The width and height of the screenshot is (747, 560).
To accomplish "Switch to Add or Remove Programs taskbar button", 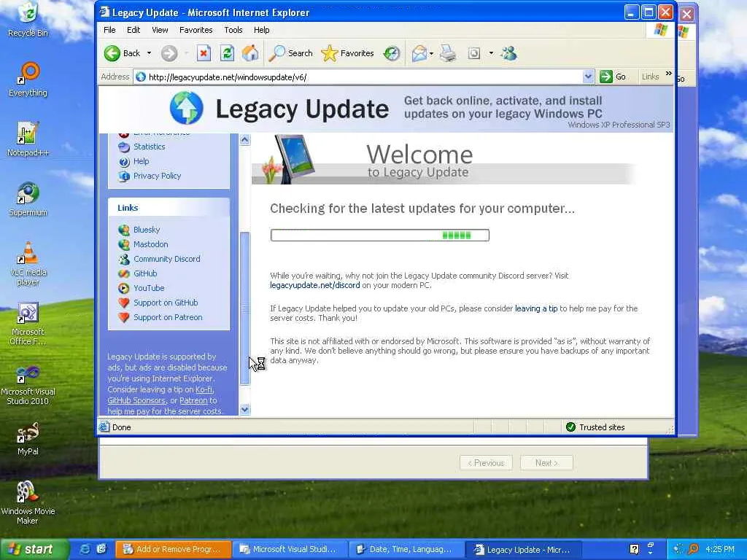I will point(173,549).
